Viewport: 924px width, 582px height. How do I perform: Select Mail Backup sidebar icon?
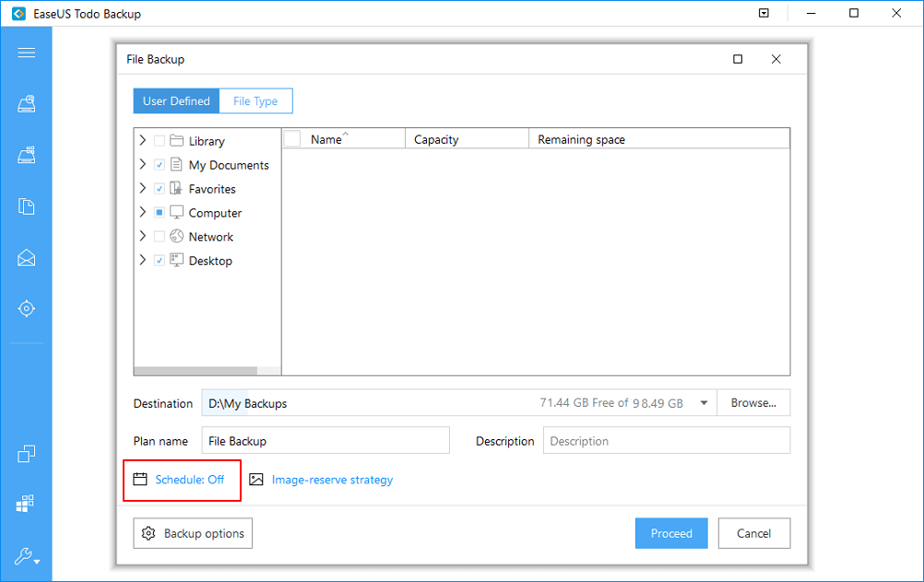(27, 257)
